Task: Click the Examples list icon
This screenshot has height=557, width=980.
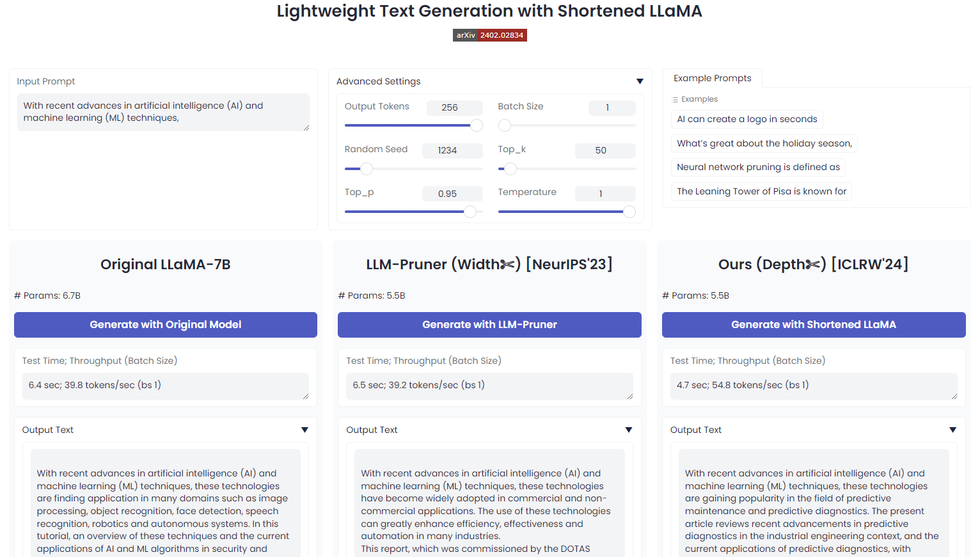Action: pyautogui.click(x=675, y=100)
